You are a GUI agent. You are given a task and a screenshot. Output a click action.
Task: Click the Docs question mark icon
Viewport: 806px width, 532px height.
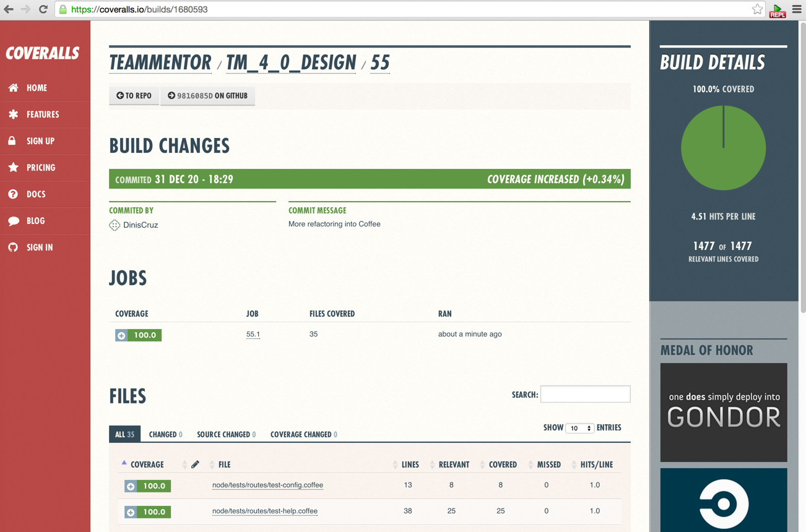pos(13,194)
